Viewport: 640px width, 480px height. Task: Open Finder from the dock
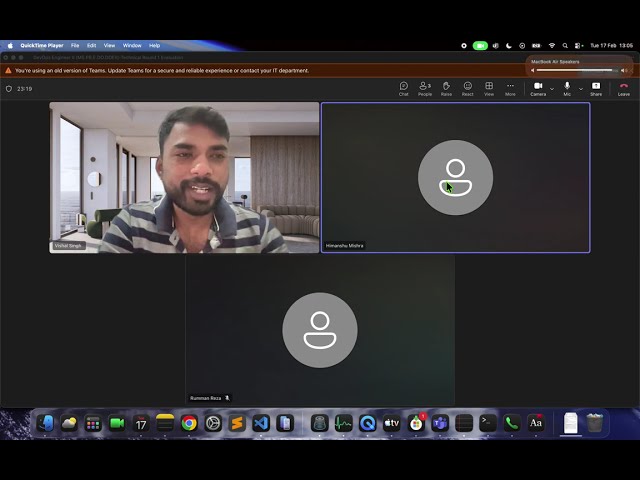pos(45,423)
